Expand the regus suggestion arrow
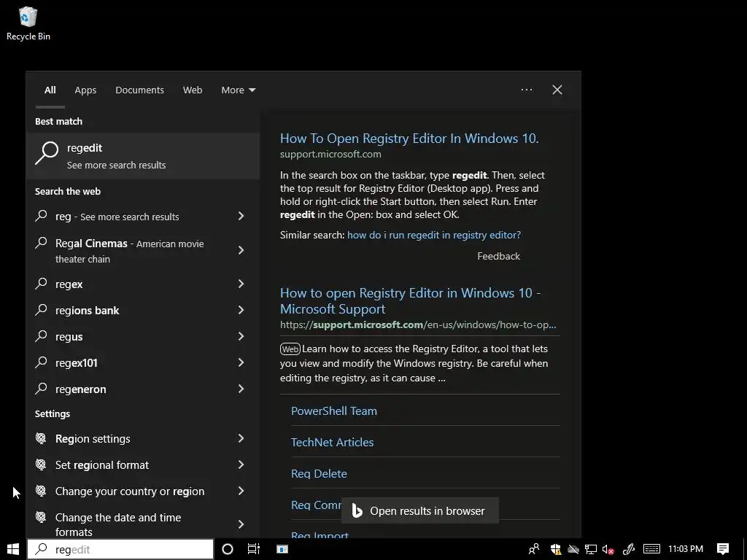Image resolution: width=747 pixels, height=560 pixels. tap(241, 336)
